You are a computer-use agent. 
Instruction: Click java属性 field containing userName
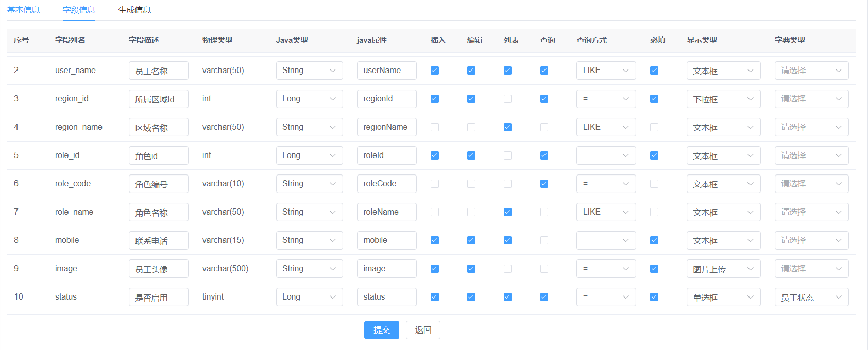tap(387, 71)
